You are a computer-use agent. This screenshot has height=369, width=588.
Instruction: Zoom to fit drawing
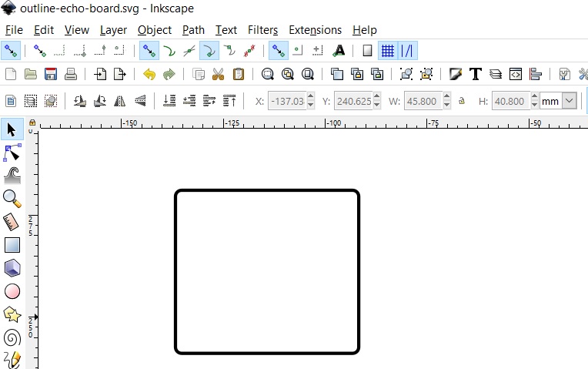pyautogui.click(x=288, y=74)
